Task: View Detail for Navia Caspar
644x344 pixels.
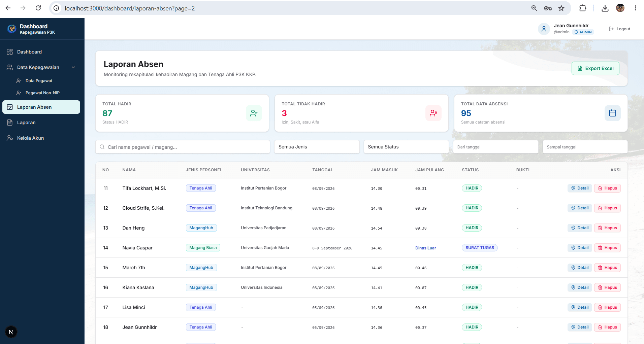Action: pos(580,248)
